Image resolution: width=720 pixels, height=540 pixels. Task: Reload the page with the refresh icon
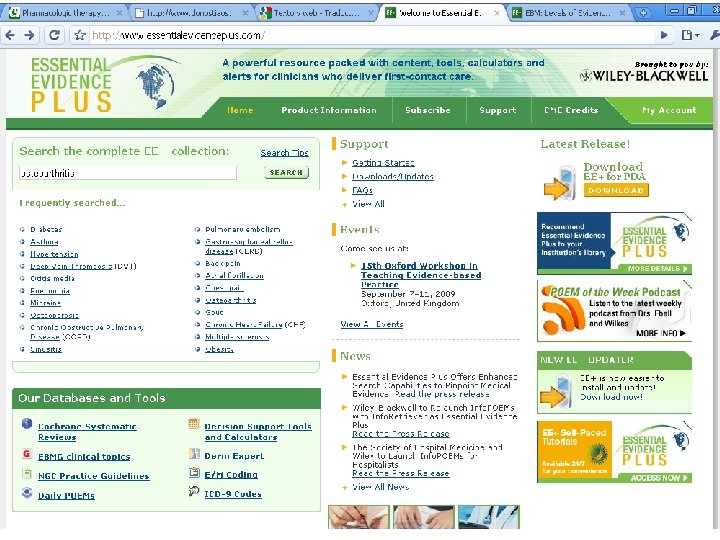point(54,35)
